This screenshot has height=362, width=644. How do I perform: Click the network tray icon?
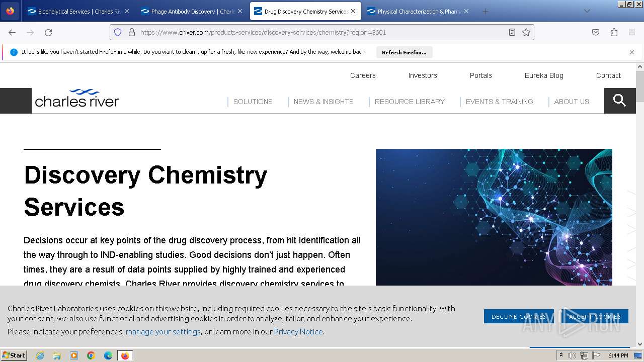pyautogui.click(x=584, y=355)
